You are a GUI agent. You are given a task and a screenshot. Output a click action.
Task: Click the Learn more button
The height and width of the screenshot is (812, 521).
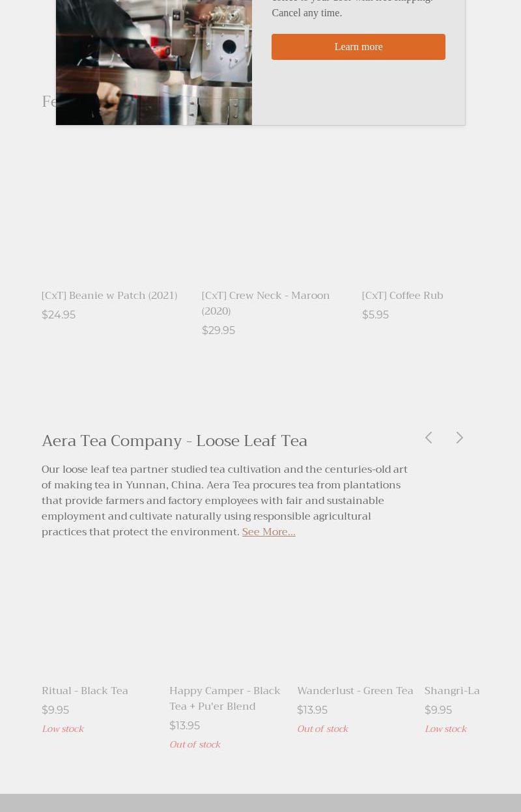click(358, 47)
